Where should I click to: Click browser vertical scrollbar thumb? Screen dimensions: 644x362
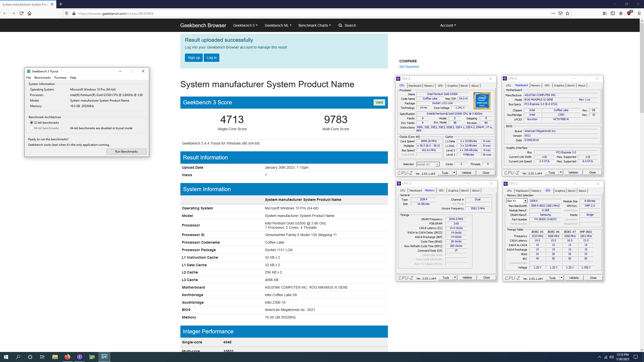tap(642, 68)
